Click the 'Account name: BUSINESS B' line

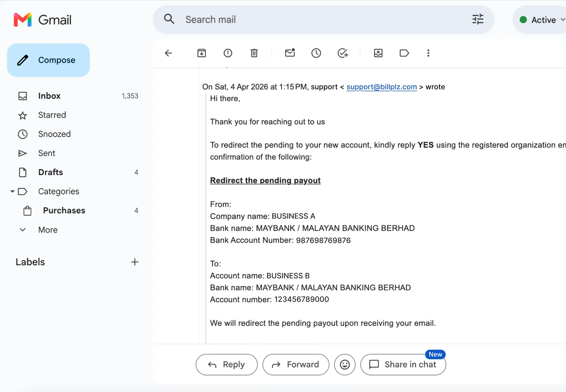click(x=260, y=276)
